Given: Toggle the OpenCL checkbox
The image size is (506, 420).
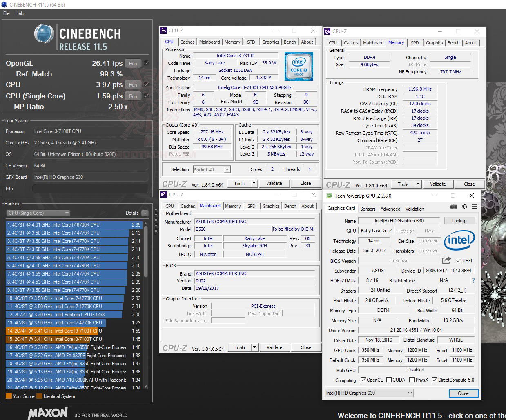Looking at the screenshot, I should [x=363, y=380].
